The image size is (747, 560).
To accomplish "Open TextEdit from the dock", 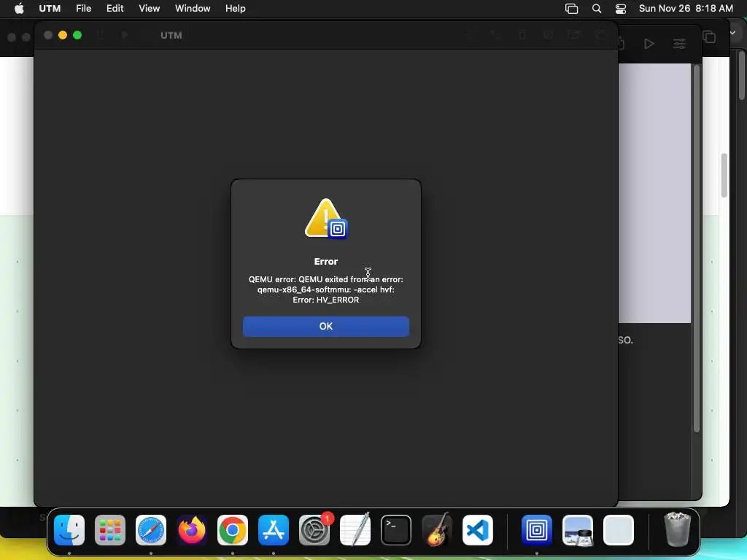I will pyautogui.click(x=355, y=530).
